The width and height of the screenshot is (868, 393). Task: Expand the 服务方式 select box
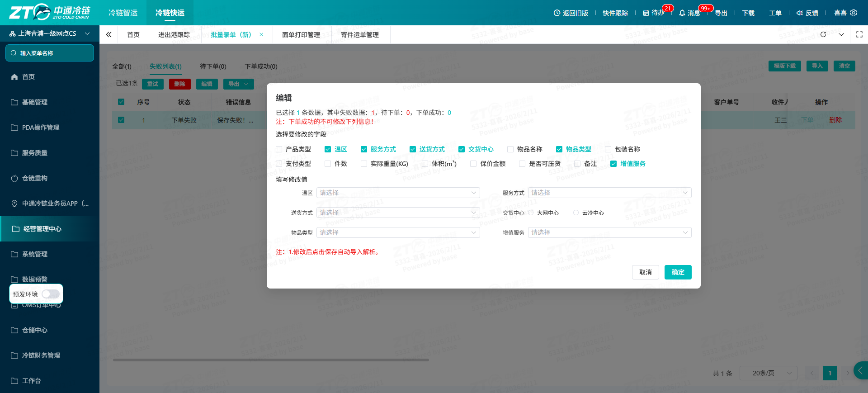coord(609,193)
